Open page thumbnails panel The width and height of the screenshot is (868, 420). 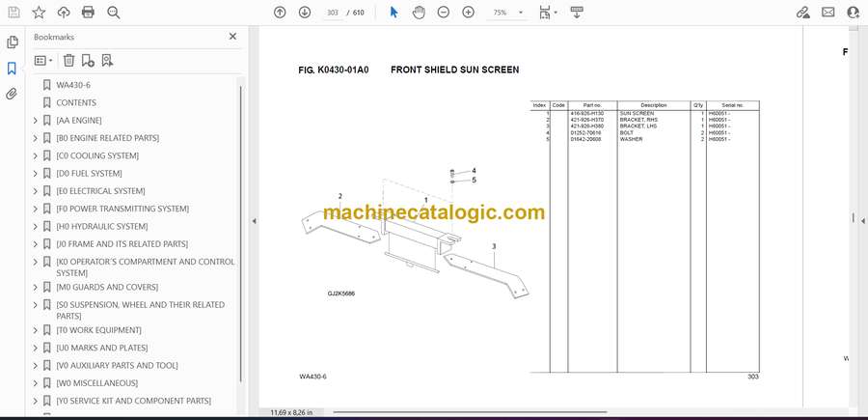pyautogui.click(x=13, y=42)
